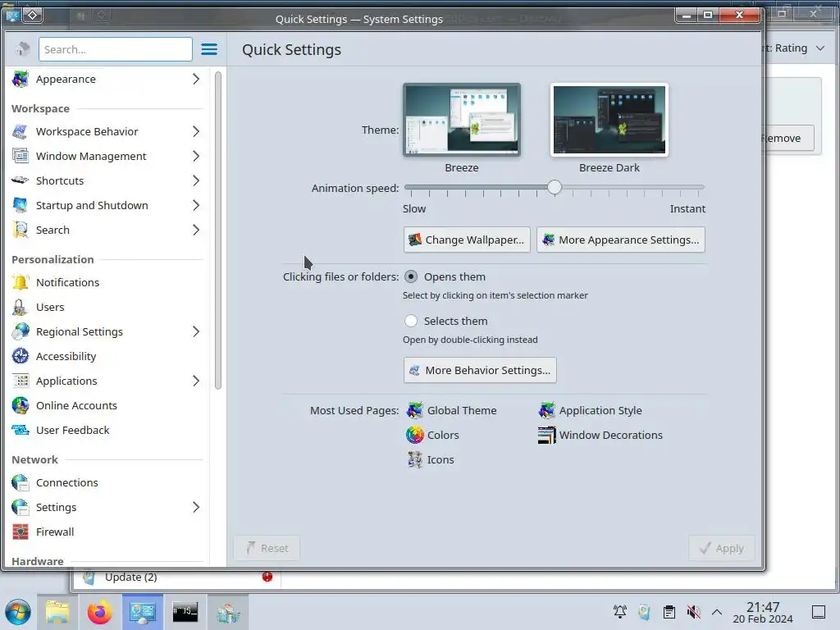Click the Accessibility icon
The image size is (840, 630).
[21, 356]
